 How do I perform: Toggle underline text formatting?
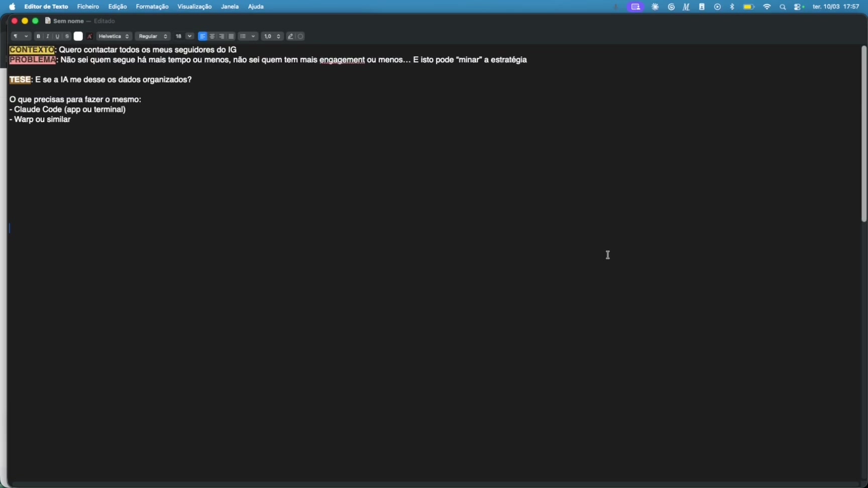point(57,36)
